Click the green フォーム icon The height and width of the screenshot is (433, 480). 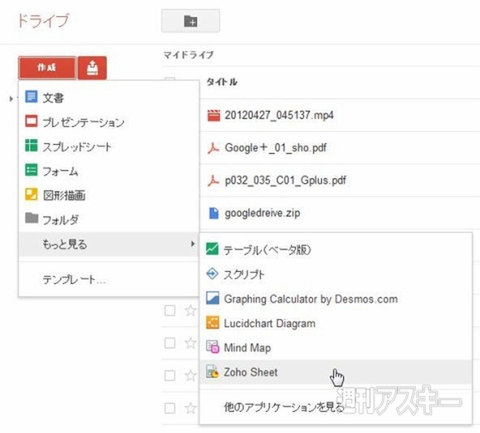[x=31, y=170]
